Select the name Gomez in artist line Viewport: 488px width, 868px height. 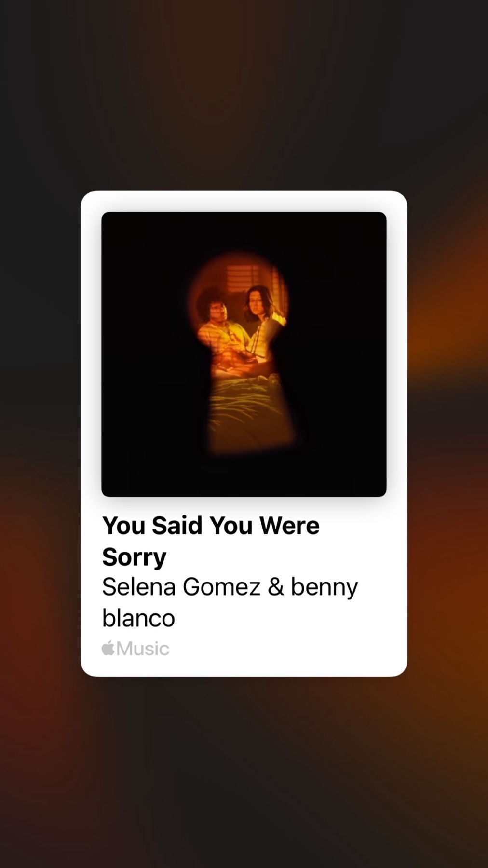coord(221,587)
